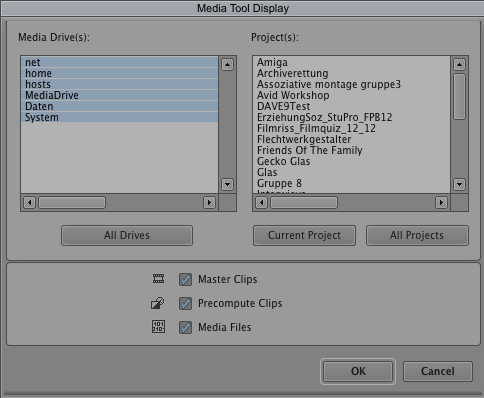Click Media Drives list scroll up arrow
The width and height of the screenshot is (484, 398).
227,64
